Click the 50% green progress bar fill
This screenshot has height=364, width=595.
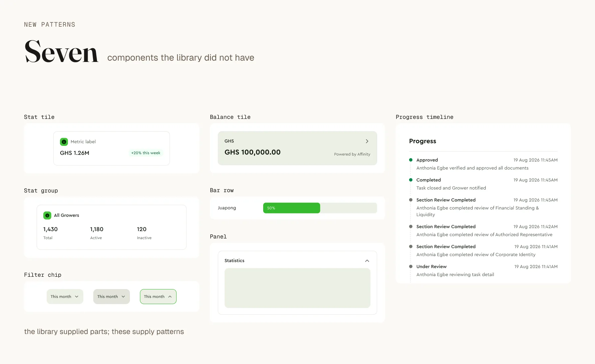pos(292,208)
